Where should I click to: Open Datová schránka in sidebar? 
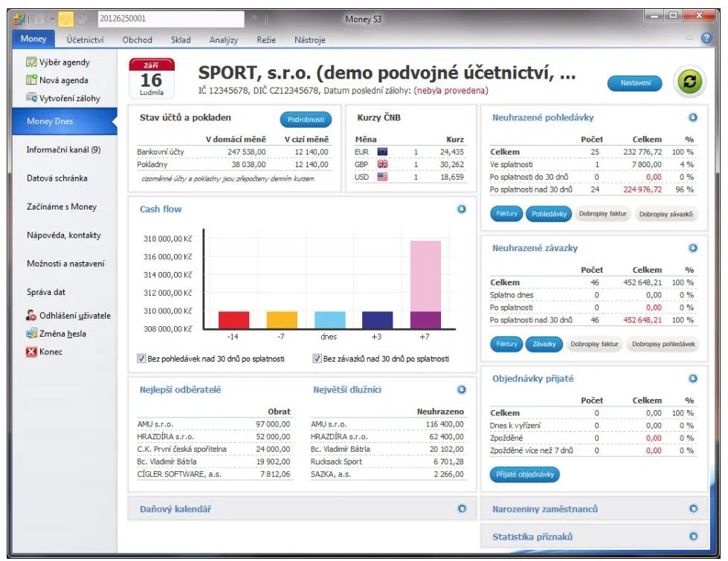pos(57,178)
